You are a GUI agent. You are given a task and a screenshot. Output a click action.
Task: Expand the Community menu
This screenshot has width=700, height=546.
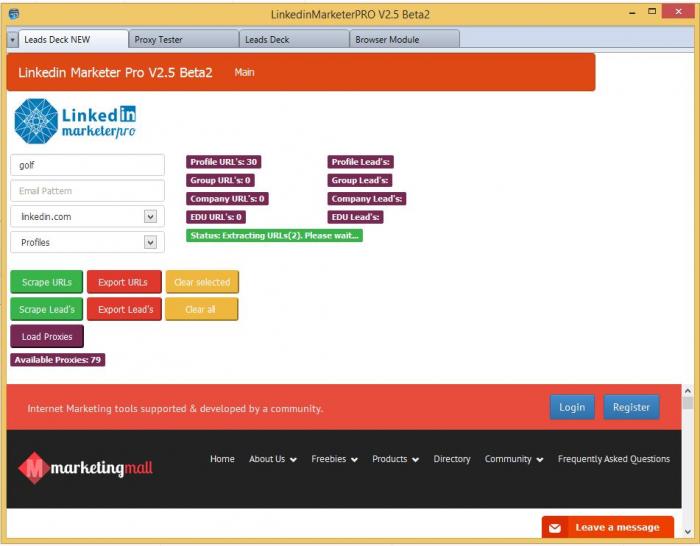point(514,459)
